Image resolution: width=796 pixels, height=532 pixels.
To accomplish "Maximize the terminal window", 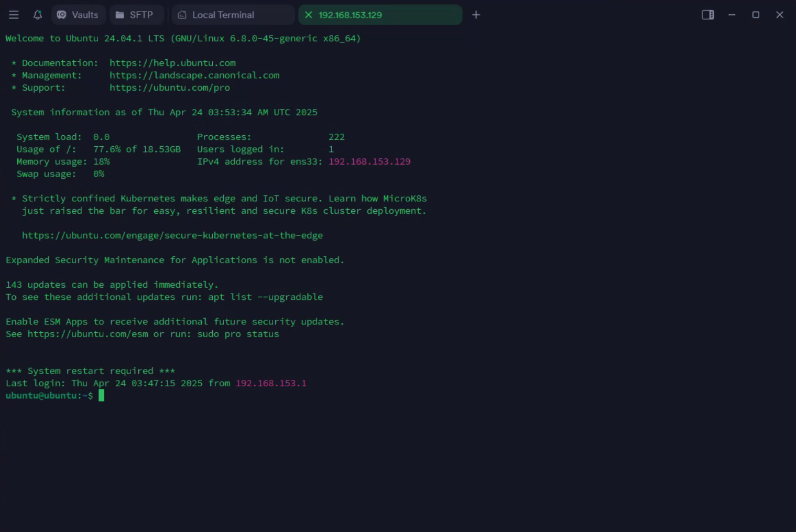I will (x=756, y=15).
